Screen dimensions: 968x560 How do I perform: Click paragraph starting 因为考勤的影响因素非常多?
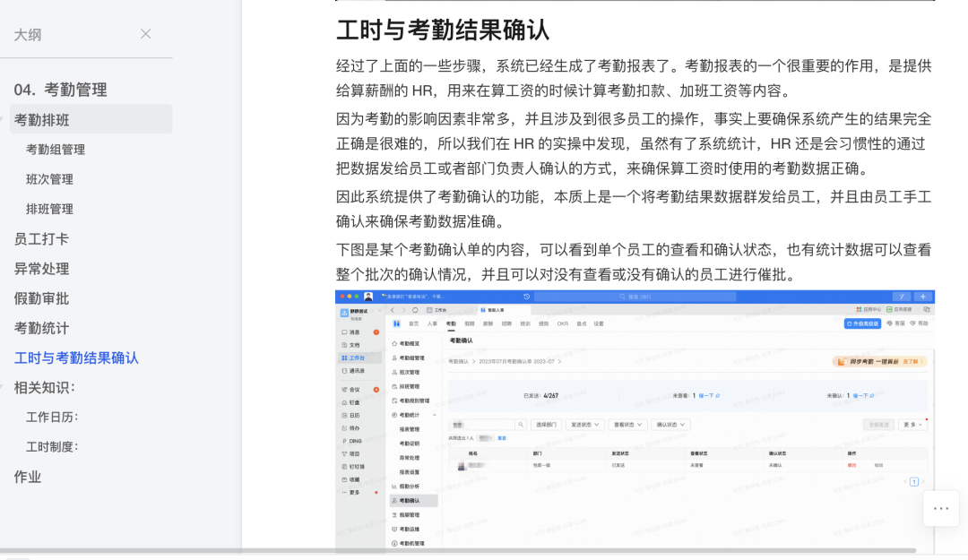tap(634, 144)
